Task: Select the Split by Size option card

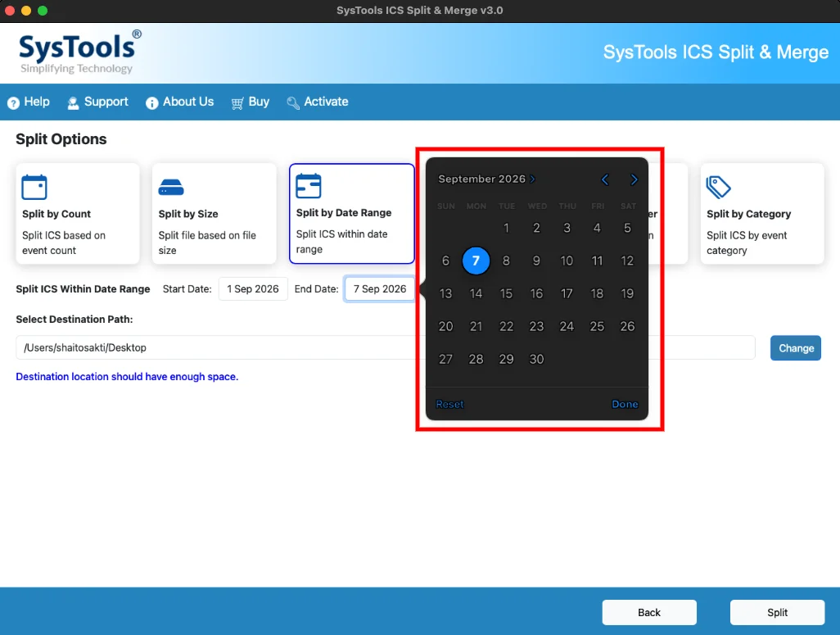Action: point(215,214)
